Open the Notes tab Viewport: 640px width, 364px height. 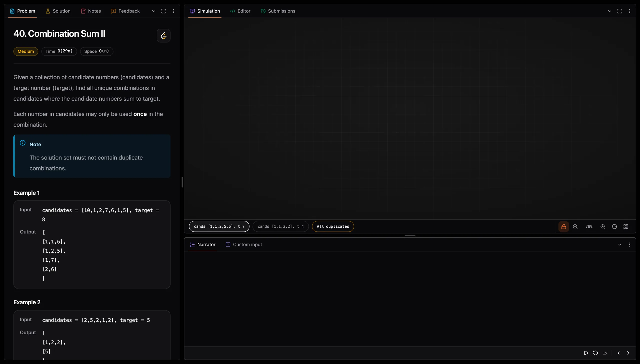pyautogui.click(x=91, y=11)
